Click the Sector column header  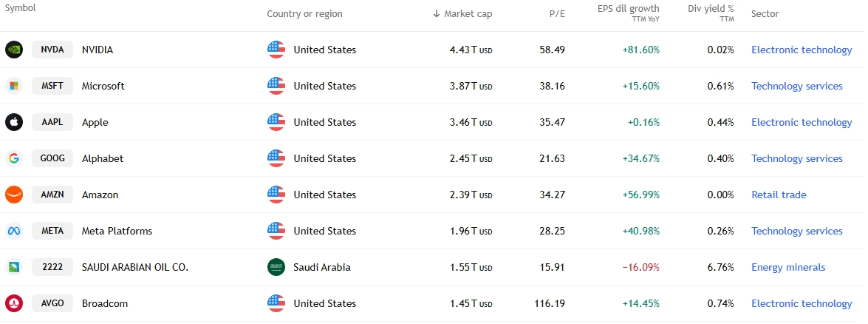[x=765, y=14]
